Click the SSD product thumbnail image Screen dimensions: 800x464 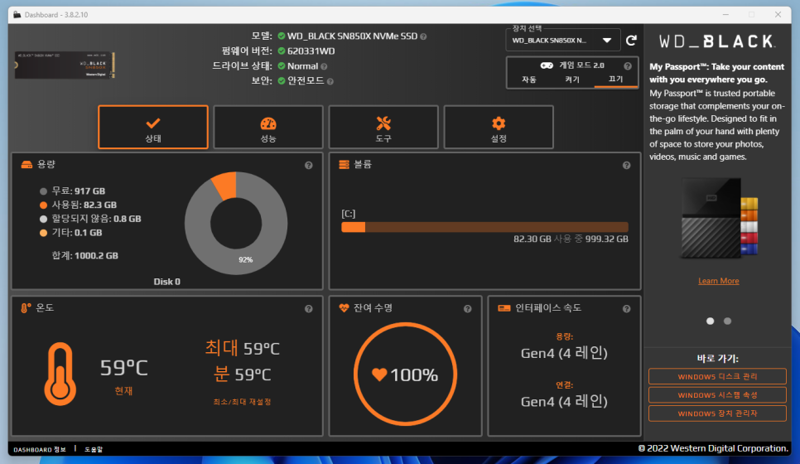tap(65, 65)
